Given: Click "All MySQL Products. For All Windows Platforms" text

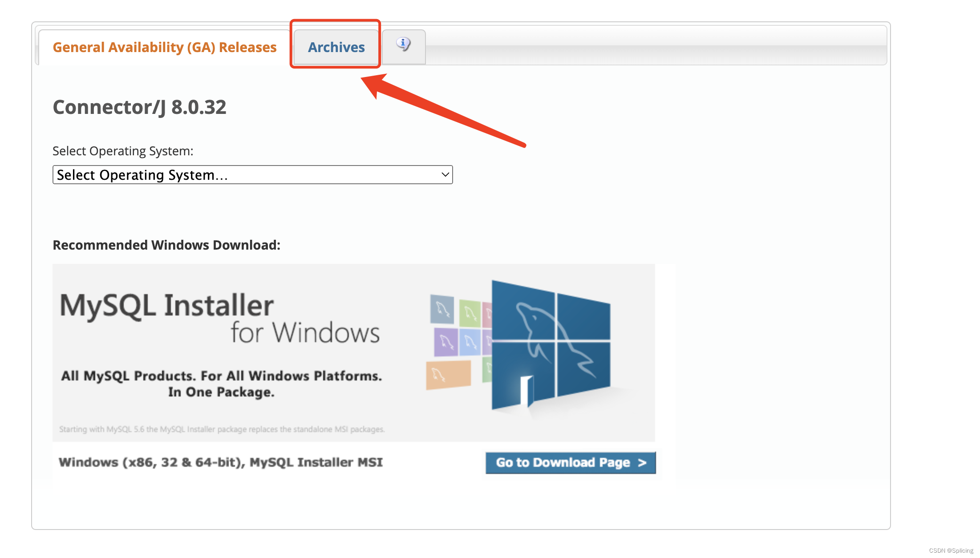Looking at the screenshot, I should 222,376.
